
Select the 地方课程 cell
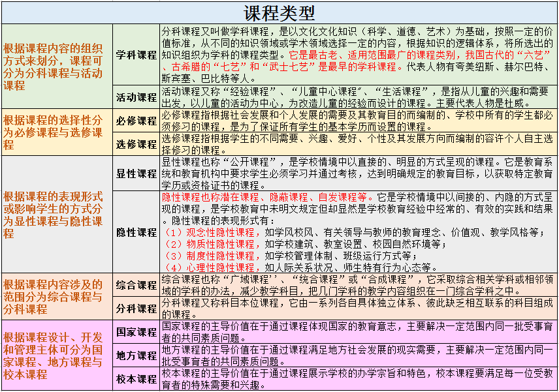136,355
